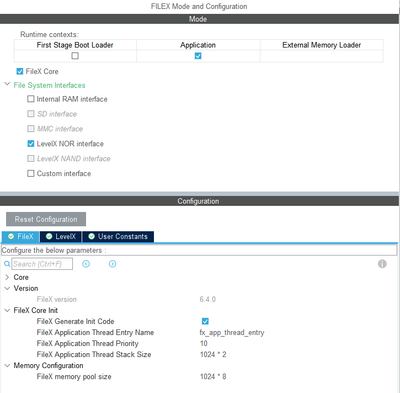The image size is (400, 393).
Task: Uncheck LevelX NOR interface
Action: 31,144
